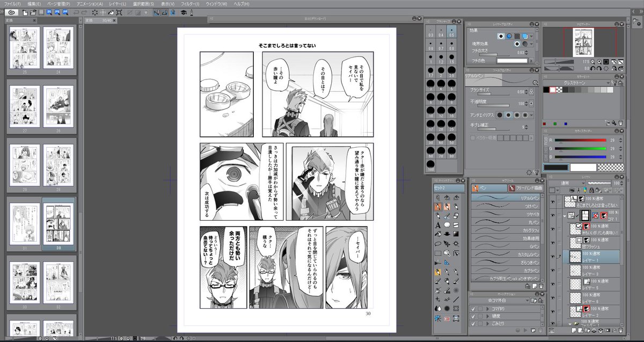The height and width of the screenshot is (342, 644).
Task: Toggle the コマ作り auto action checkbox
Action: 473,309
